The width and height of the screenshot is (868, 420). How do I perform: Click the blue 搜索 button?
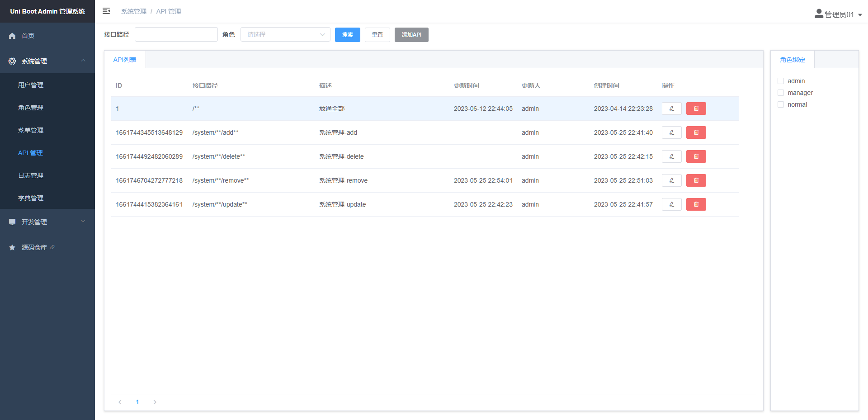coord(347,35)
